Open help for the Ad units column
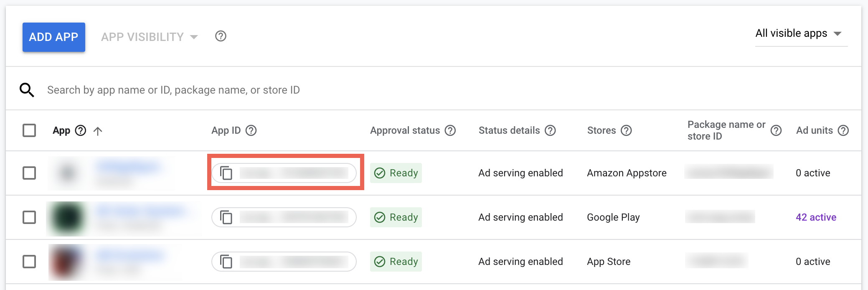 pyautogui.click(x=844, y=130)
